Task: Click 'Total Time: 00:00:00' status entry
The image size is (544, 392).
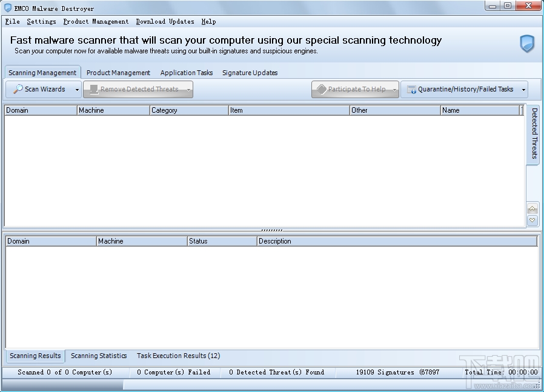Action: pos(502,372)
